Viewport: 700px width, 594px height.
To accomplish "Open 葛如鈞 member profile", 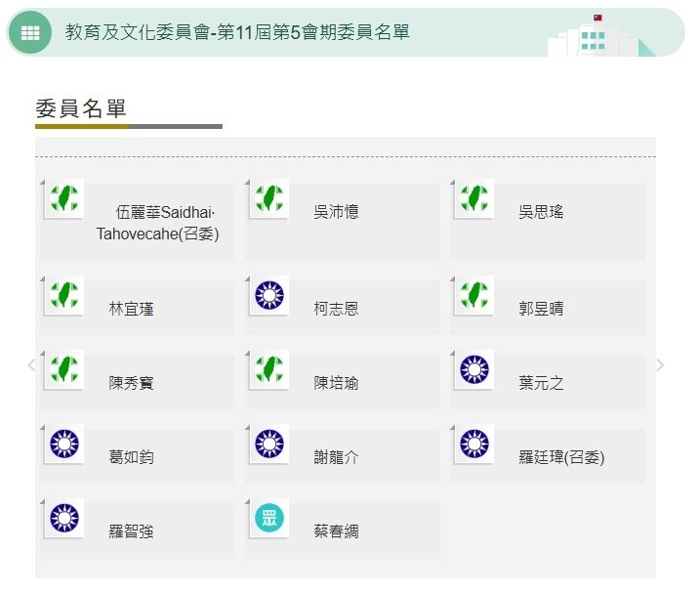I will click(x=131, y=457).
